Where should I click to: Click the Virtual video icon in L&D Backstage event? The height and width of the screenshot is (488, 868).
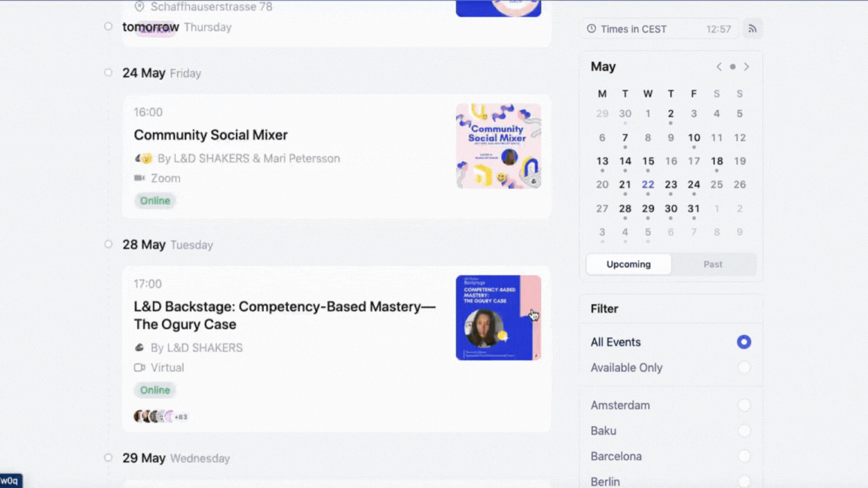coord(139,368)
